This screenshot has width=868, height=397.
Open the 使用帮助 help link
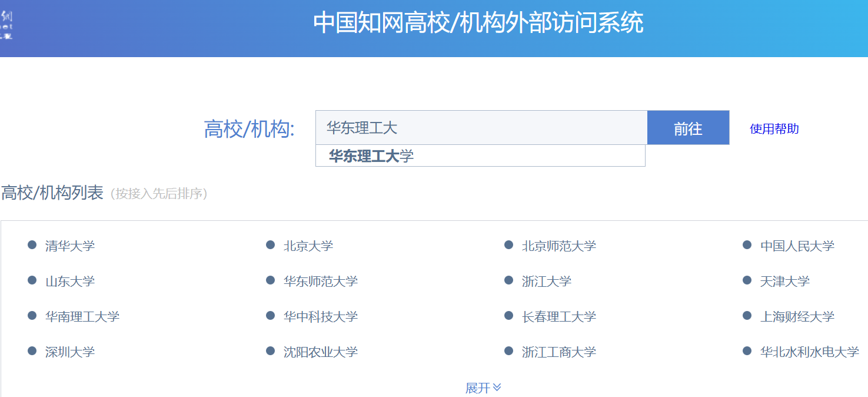point(774,128)
